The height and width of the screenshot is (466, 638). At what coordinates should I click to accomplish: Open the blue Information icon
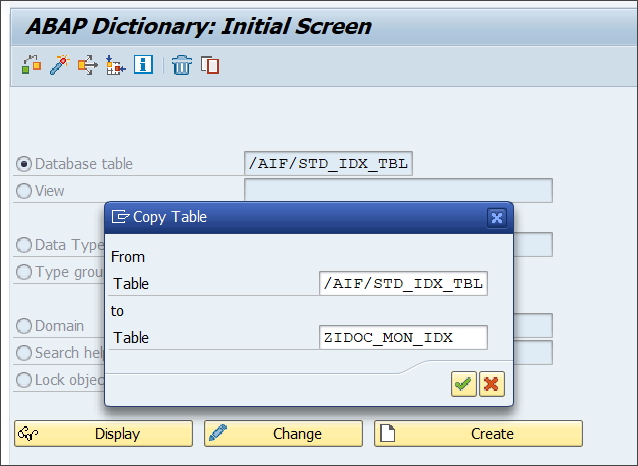point(143,64)
